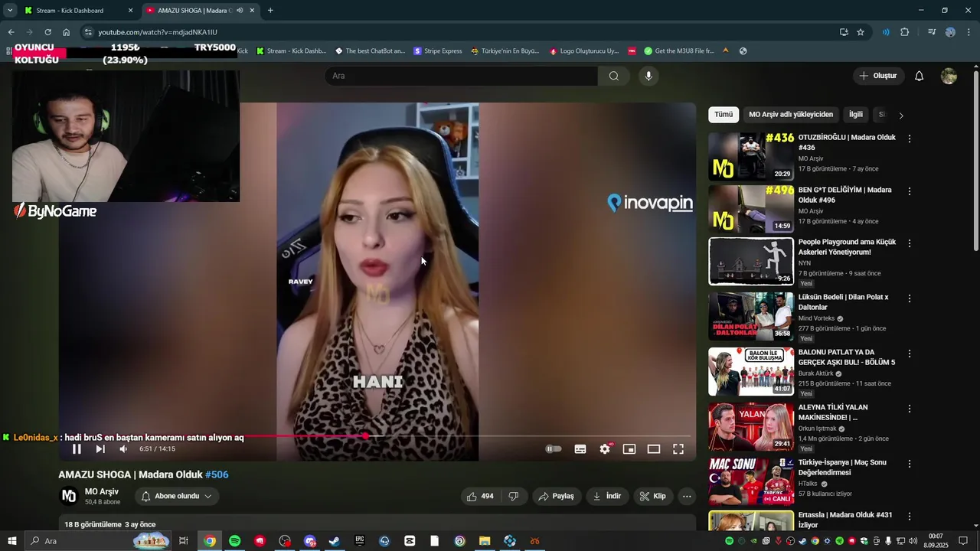
Task: Open the tab search dropdown arrow
Action: point(10,11)
